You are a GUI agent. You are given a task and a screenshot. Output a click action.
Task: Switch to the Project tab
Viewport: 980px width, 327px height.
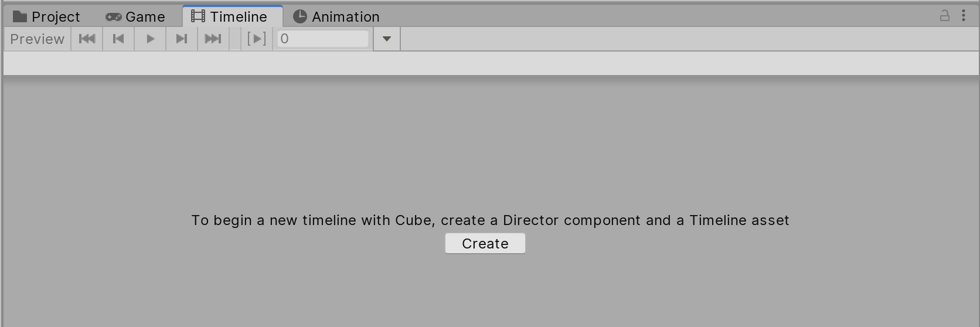pyautogui.click(x=55, y=17)
